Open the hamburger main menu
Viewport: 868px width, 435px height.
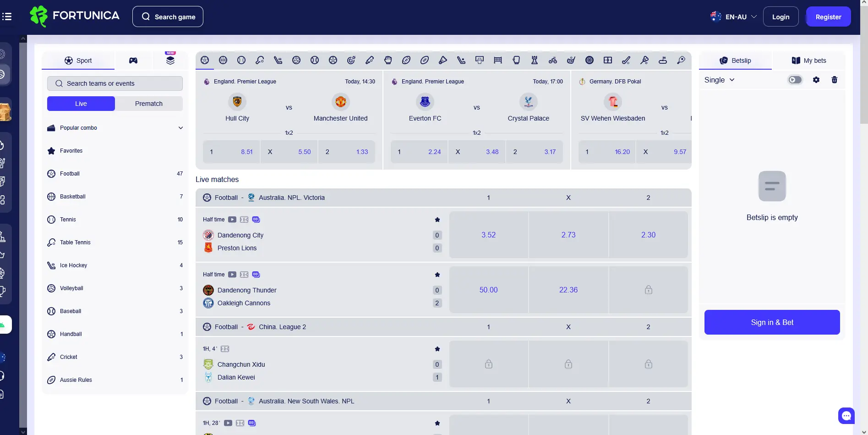coord(7,17)
